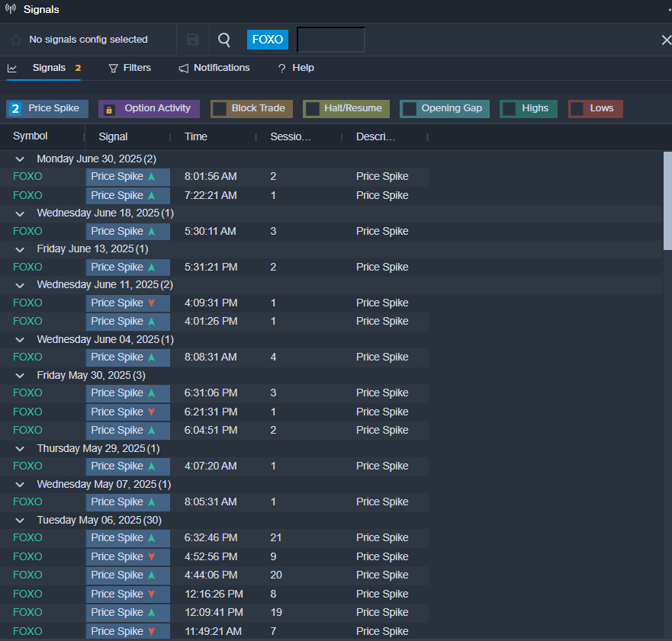
Task: Click FOXO symbol in 8:01:56 AM row
Action: coord(27,176)
